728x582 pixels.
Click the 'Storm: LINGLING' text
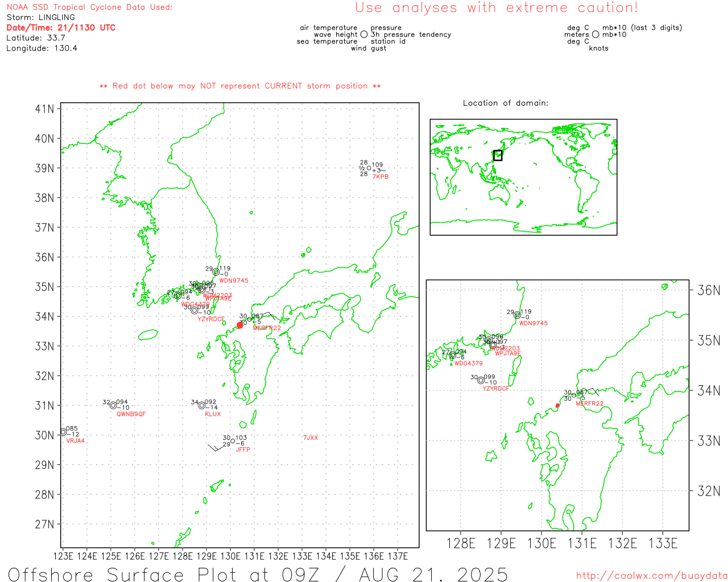coord(40,18)
